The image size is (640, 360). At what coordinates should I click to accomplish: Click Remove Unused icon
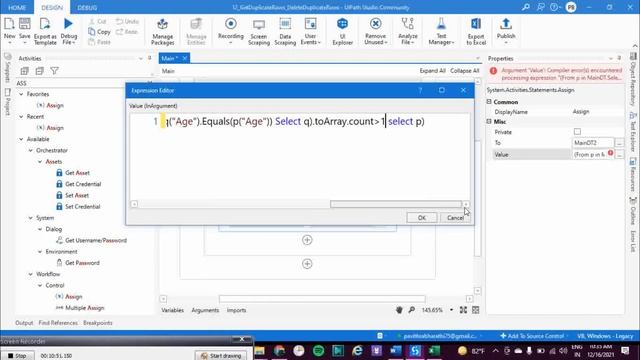[x=375, y=24]
